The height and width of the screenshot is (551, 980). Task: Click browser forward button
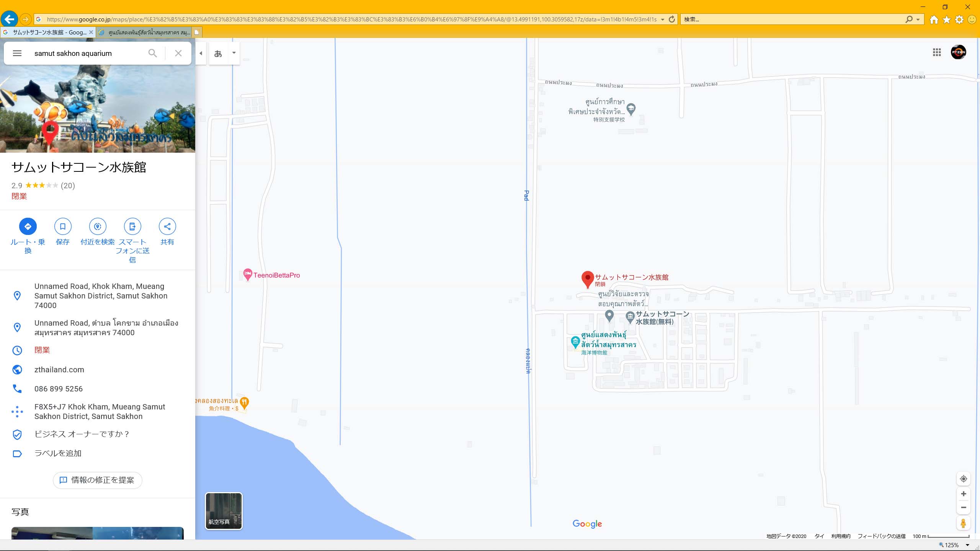tap(25, 19)
